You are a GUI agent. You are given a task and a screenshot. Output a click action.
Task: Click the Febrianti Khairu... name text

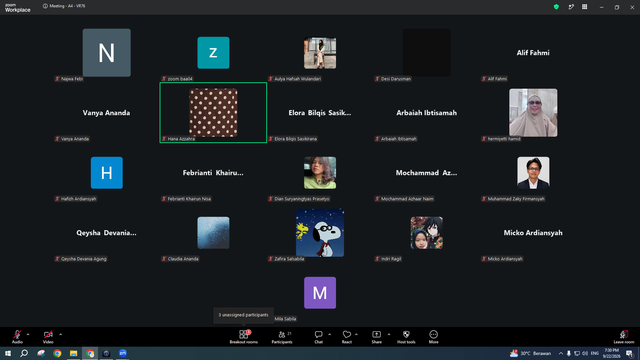tap(213, 173)
